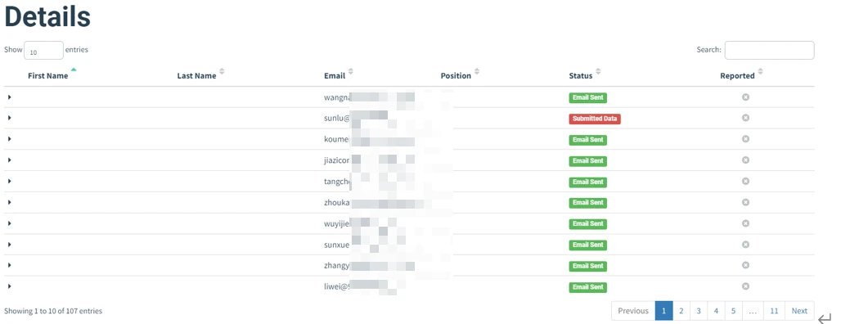Go to the Next page
The image size is (868, 324).
click(x=799, y=311)
